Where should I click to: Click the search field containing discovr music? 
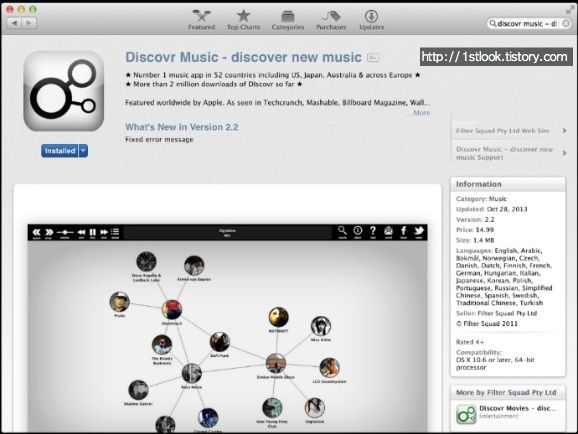point(529,24)
